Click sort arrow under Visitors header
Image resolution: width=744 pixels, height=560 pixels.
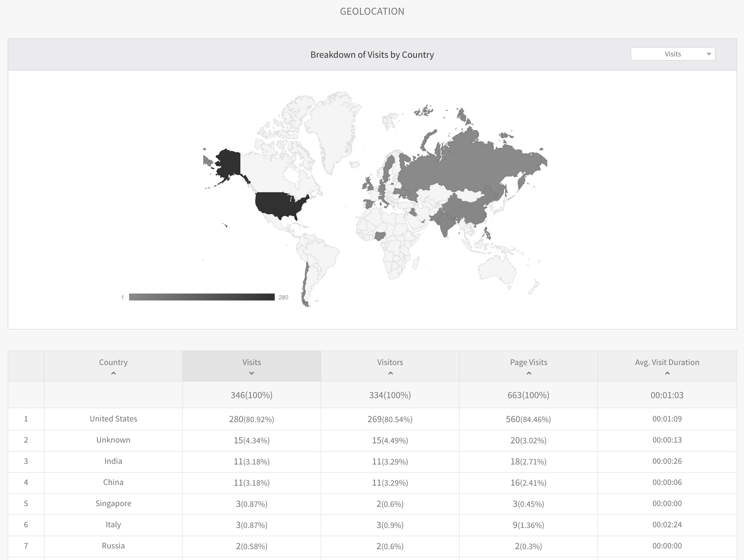[x=390, y=373]
